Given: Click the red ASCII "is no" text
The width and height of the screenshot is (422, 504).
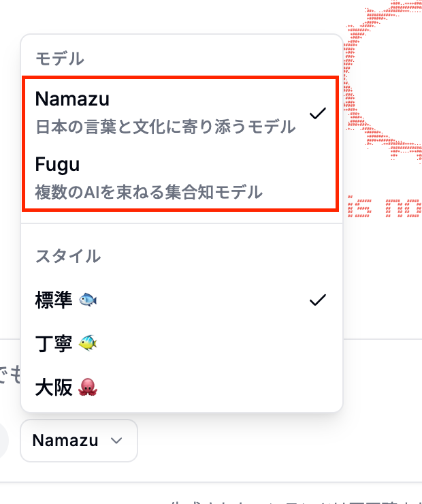Looking at the screenshot, I should (385, 208).
